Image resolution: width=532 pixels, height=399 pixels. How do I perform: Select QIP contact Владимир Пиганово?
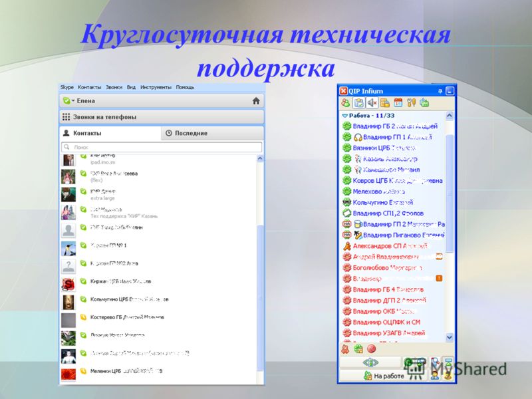(x=392, y=235)
